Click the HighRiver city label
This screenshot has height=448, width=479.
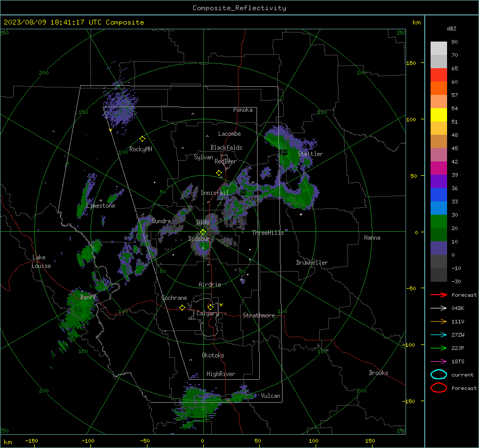pos(221,374)
